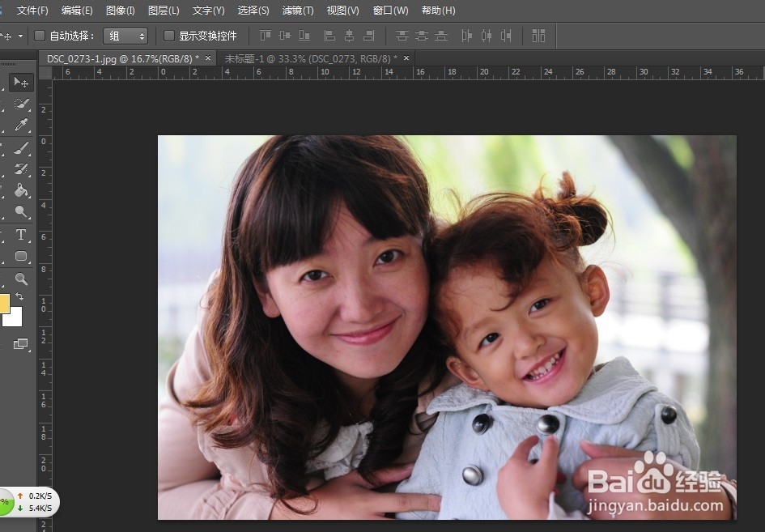The width and height of the screenshot is (765, 532).
Task: Open the 文件(F) menu
Action: tap(32, 11)
